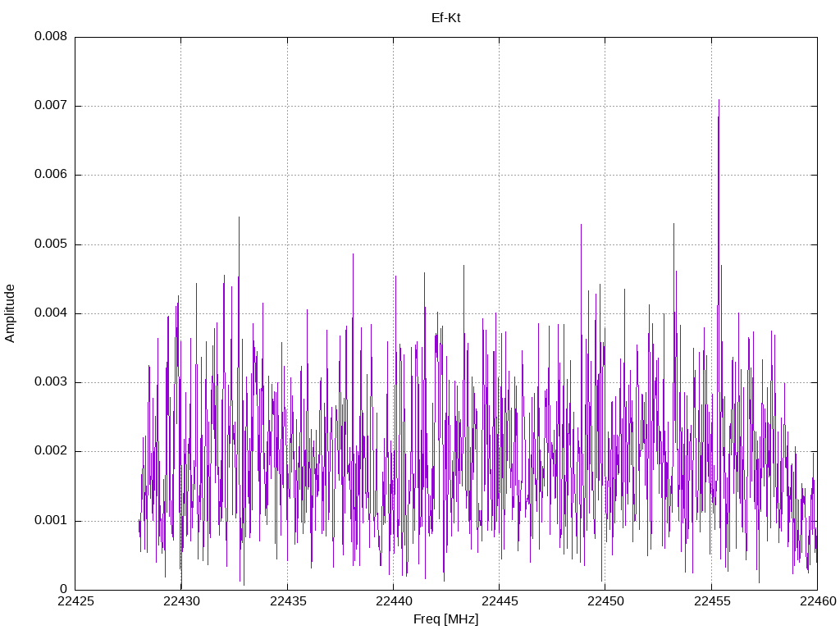Click the 22440 x-axis tick label
Screen dimensions: 840x630
(394, 601)
